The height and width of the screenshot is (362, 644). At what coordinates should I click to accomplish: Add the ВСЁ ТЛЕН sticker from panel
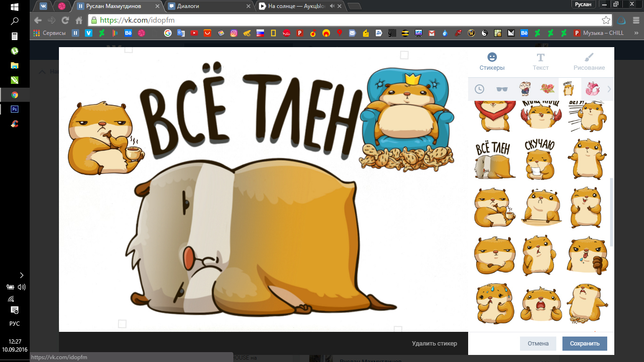point(495,160)
